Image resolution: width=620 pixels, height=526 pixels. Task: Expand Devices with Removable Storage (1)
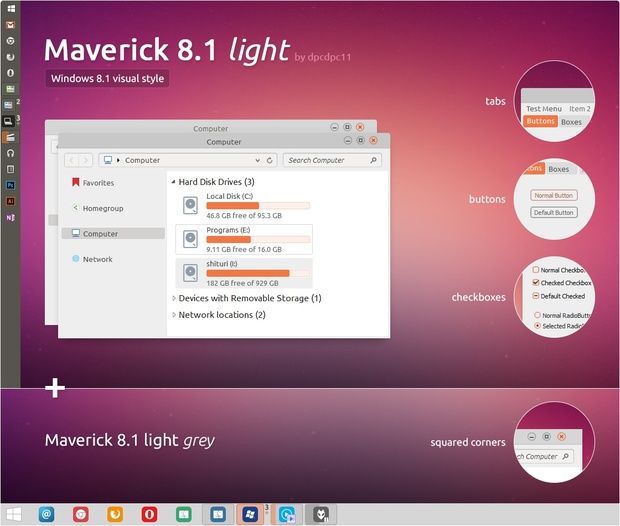[x=174, y=298]
